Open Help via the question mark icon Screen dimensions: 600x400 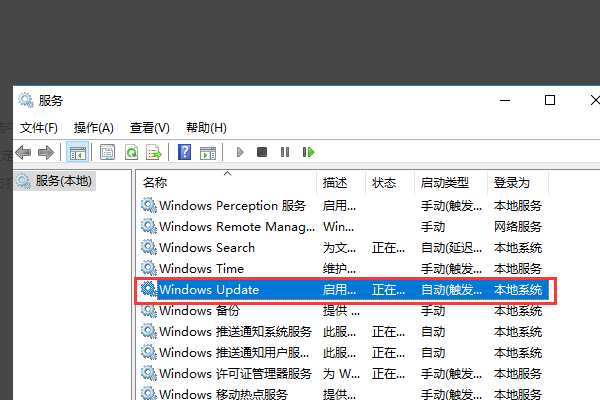point(184,152)
